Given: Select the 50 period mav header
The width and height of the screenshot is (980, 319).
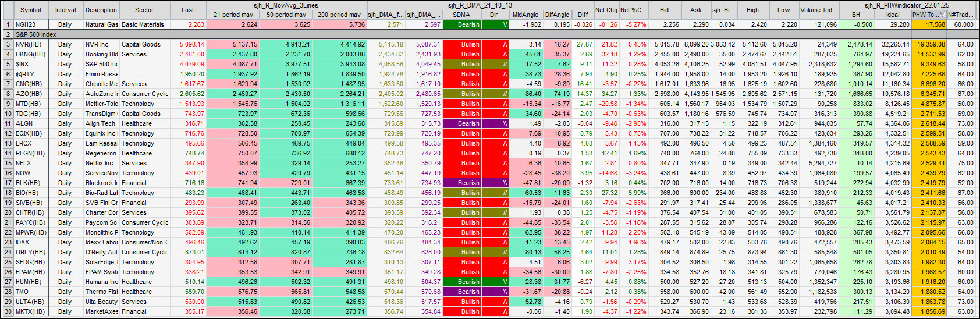Looking at the screenshot, I should (286, 15).
